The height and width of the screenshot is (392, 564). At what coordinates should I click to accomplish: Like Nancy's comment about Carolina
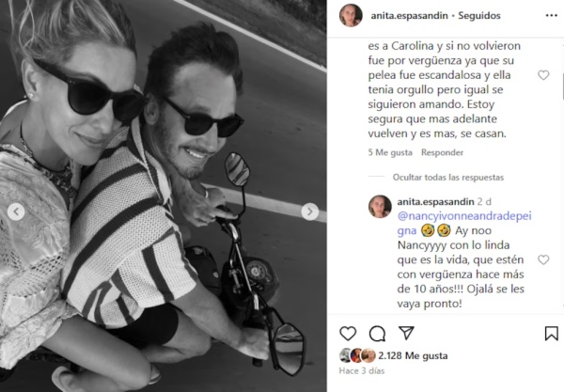click(x=543, y=75)
